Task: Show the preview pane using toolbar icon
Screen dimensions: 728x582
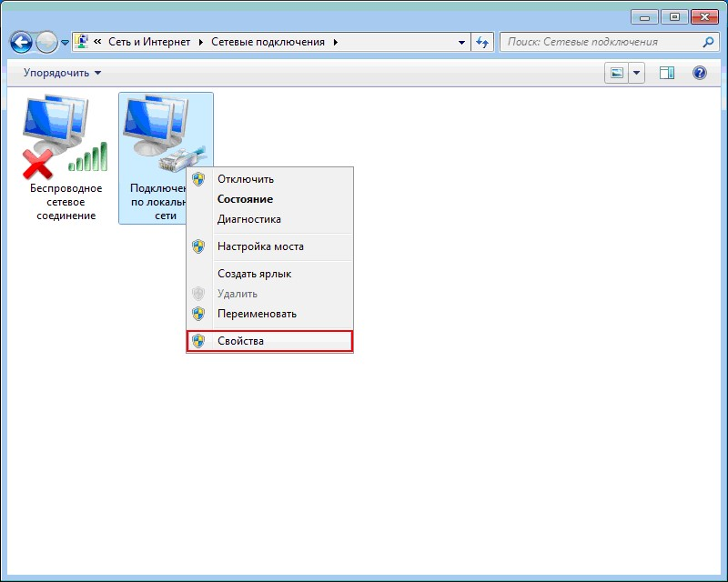Action: (x=667, y=73)
